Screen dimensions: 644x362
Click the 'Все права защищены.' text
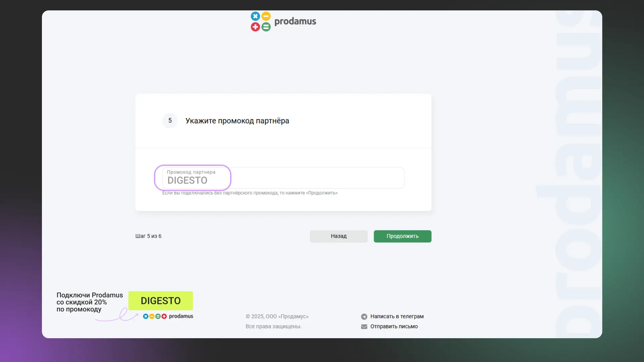tap(273, 326)
